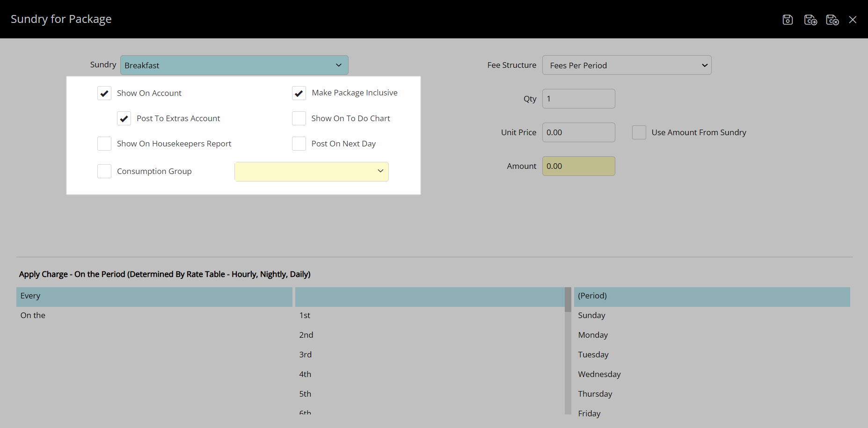Select the 3rd option in list

(306, 355)
